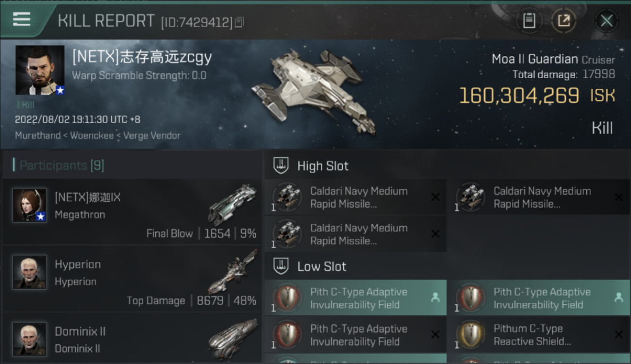Close the kill report window
Image resolution: width=631 pixels, height=364 pixels.
[606, 21]
